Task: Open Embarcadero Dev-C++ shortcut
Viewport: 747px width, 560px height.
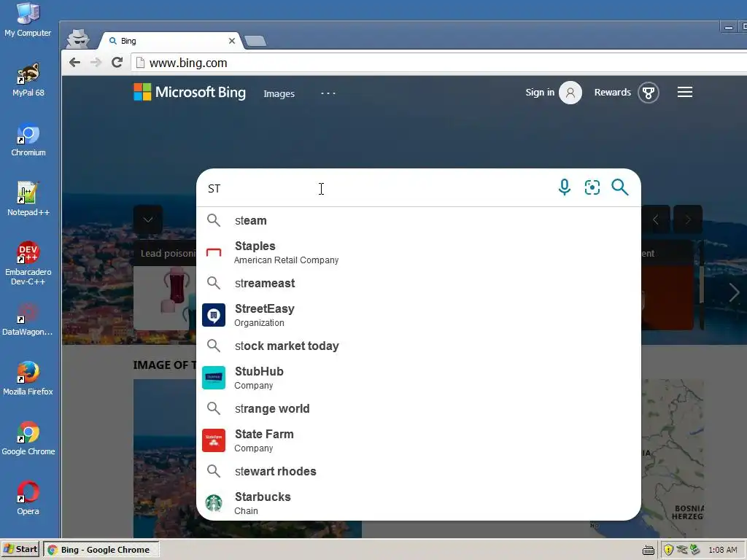Action: 28,263
